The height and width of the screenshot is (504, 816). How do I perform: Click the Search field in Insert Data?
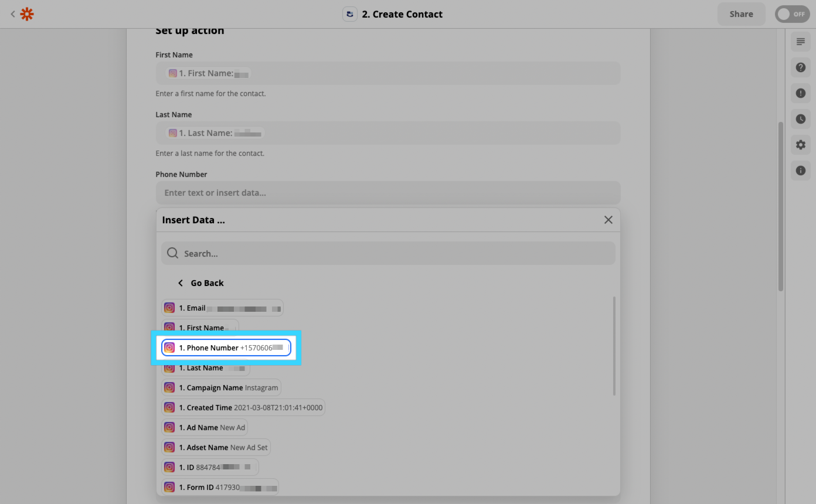pyautogui.click(x=388, y=253)
